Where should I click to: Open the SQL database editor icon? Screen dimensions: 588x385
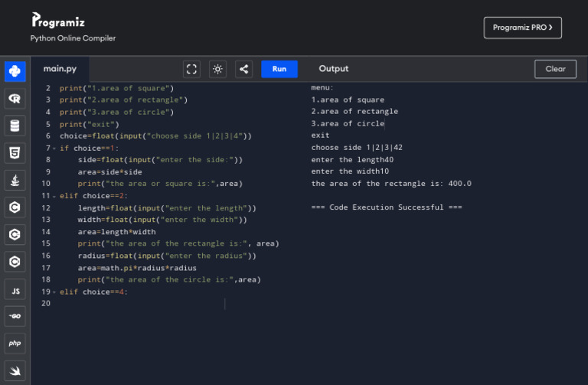point(15,126)
